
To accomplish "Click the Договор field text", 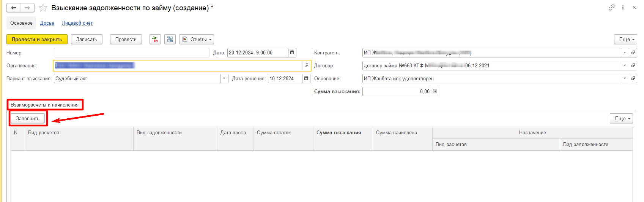I will click(492, 65).
